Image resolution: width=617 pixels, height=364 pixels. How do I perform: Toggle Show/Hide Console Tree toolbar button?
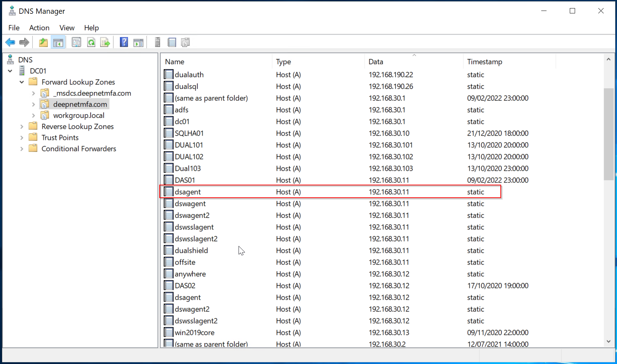(58, 43)
